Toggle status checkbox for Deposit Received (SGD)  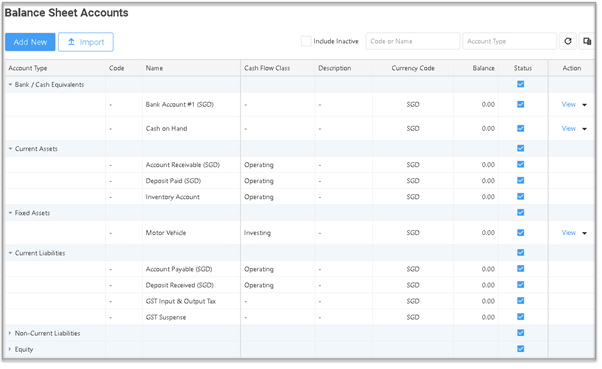521,285
